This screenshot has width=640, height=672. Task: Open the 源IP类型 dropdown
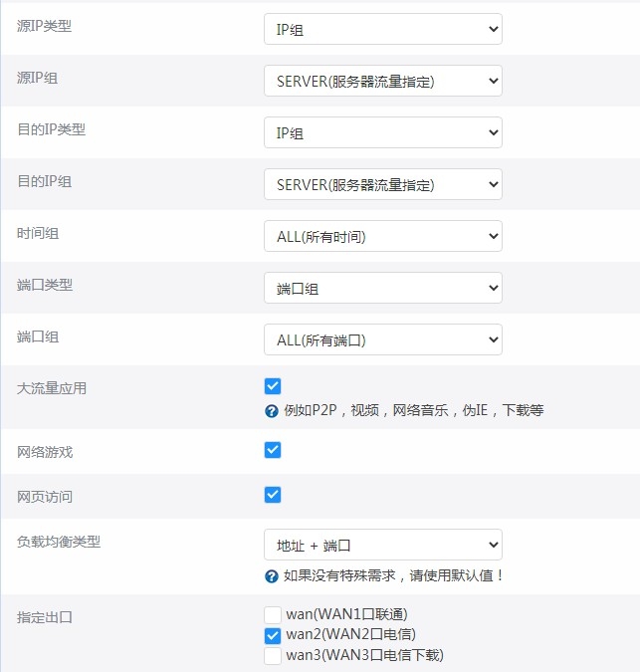click(x=382, y=29)
